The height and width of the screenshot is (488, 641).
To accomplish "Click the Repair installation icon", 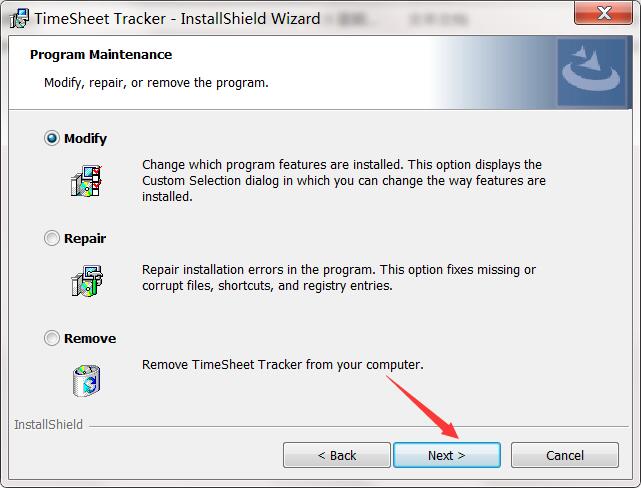I will point(87,280).
